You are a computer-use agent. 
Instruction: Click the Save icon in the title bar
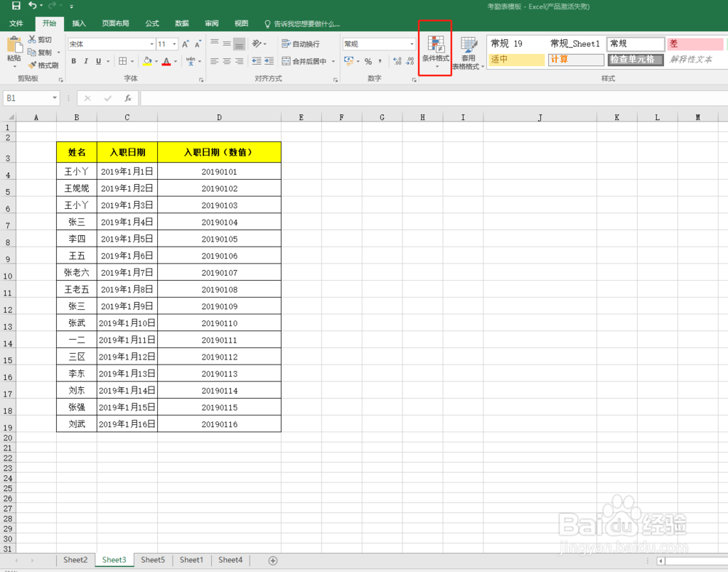tap(16, 6)
